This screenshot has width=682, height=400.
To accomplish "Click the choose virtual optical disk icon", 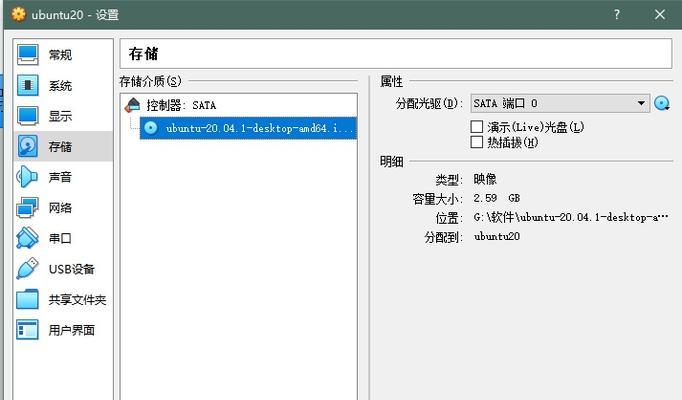I will coord(662,103).
